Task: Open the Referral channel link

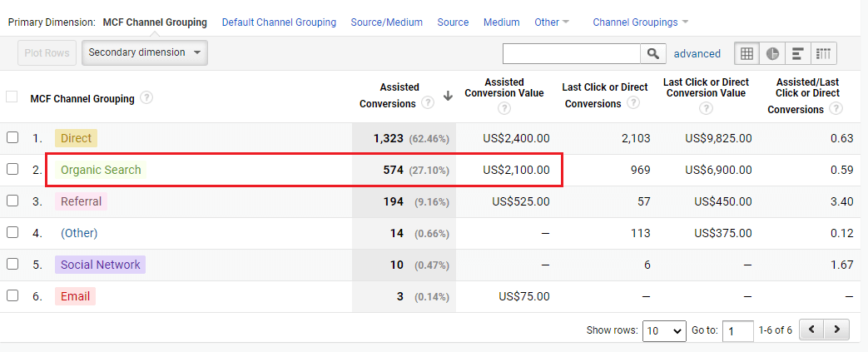Action: point(81,201)
